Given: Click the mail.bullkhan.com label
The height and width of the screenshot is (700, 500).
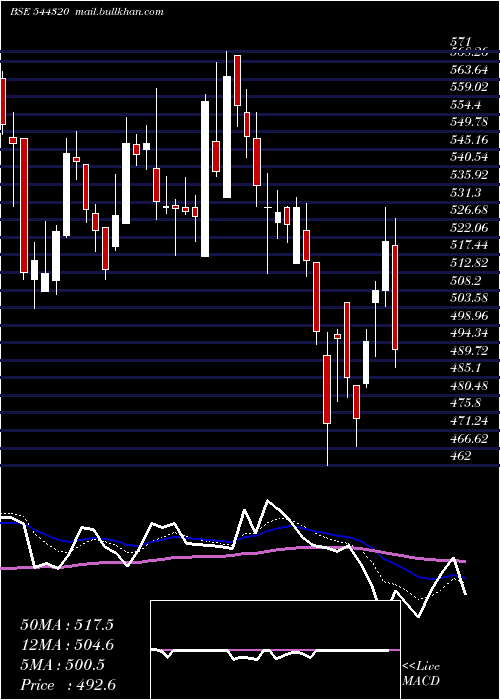Looking at the screenshot, I should coord(118,12).
